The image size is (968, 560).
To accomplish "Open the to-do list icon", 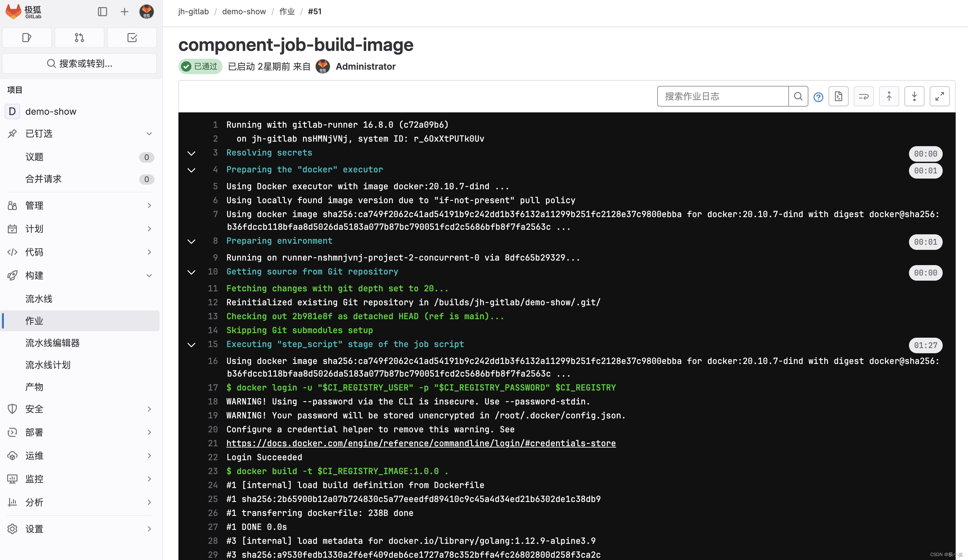I will coord(132,37).
